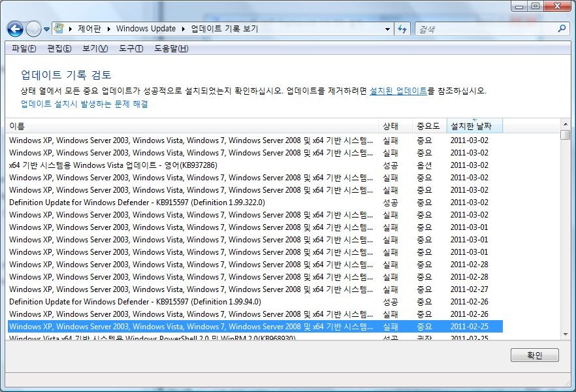The image size is (576, 392).
Task: Open the 보기(V) menu
Action: 95,48
